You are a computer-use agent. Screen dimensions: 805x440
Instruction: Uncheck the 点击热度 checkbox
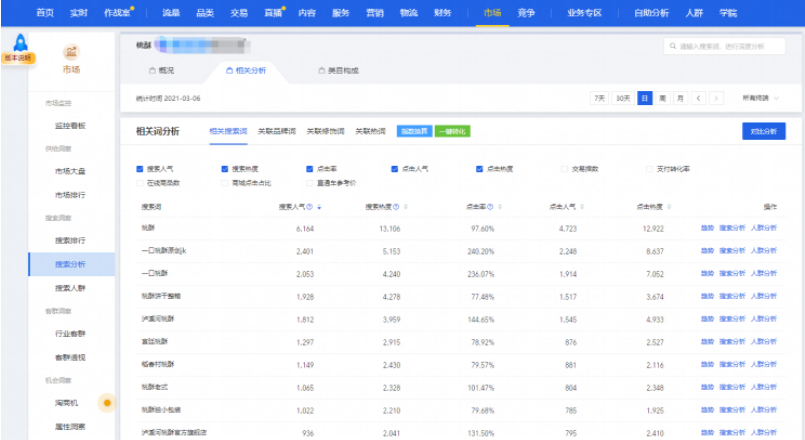click(x=479, y=169)
